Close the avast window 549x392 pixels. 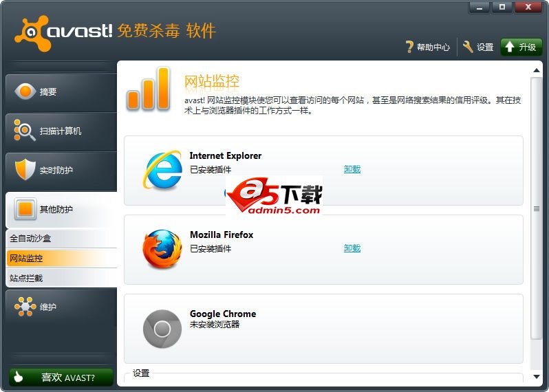528,8
